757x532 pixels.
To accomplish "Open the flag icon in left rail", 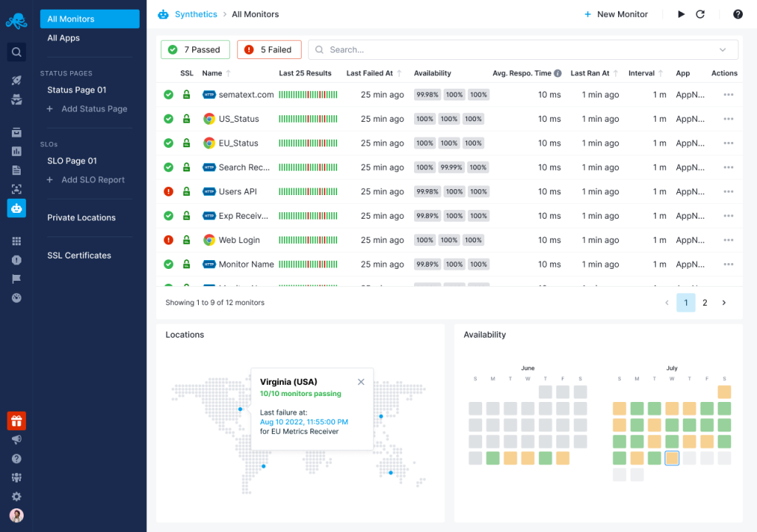I will click(x=16, y=279).
